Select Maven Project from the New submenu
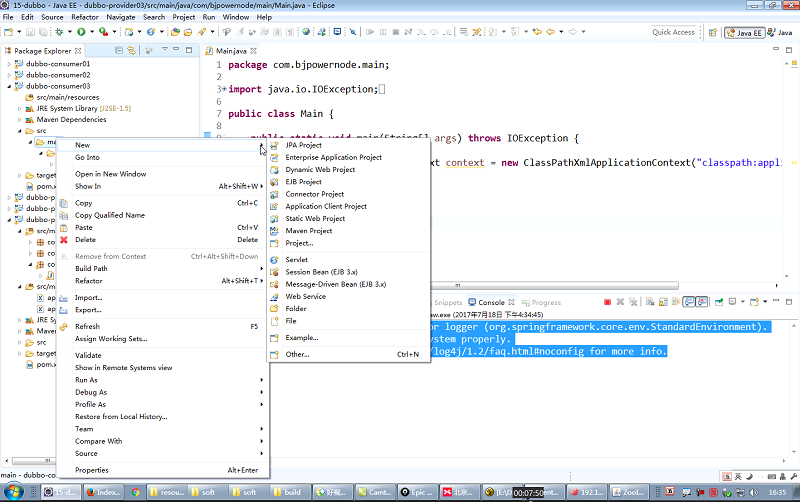Screen dimensions: 800x502 pyautogui.click(x=308, y=230)
